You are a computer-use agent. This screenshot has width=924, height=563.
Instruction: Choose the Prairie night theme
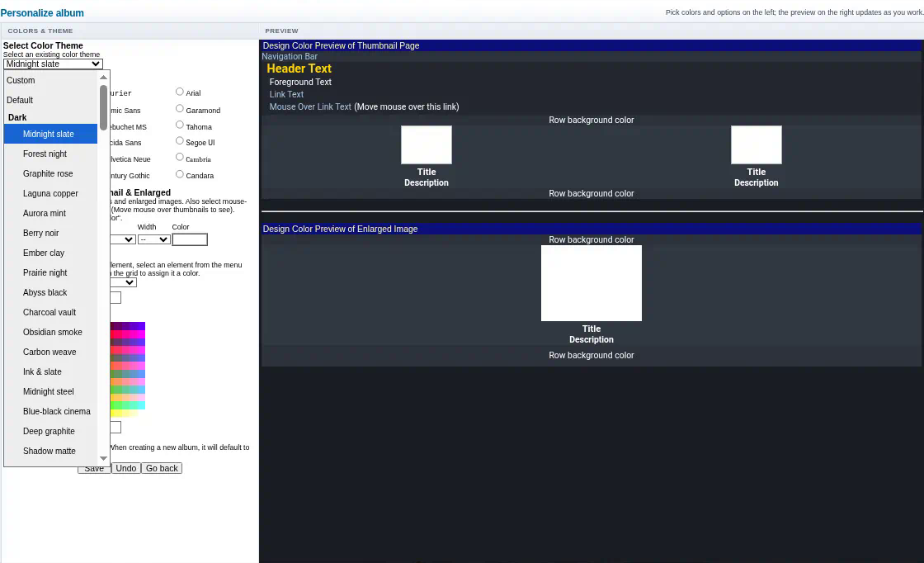click(x=50, y=273)
